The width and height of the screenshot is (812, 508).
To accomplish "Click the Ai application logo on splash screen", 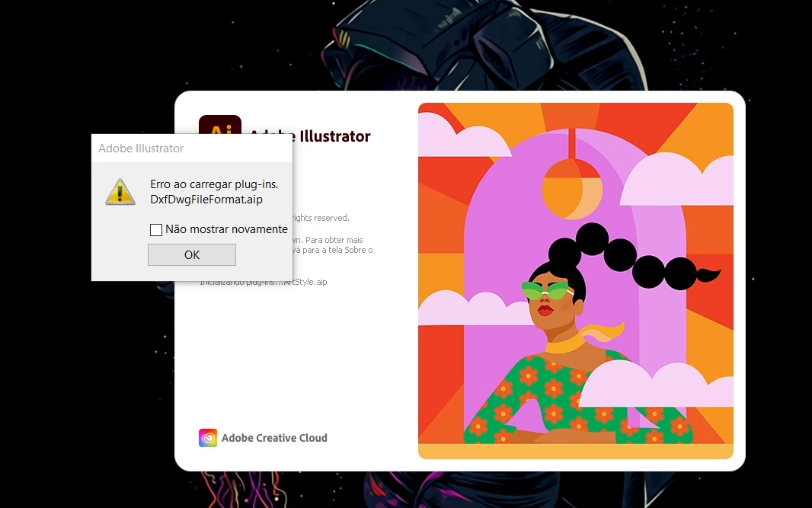I will point(220,125).
